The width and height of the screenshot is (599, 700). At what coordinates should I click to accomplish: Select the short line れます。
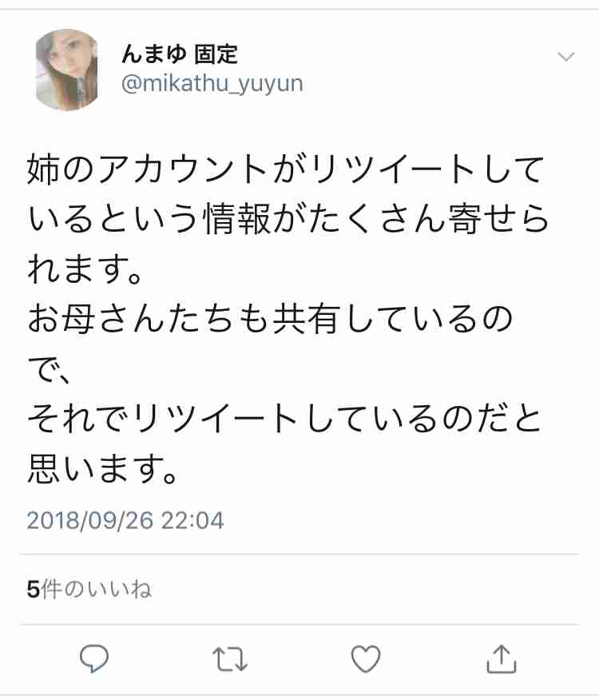click(85, 269)
